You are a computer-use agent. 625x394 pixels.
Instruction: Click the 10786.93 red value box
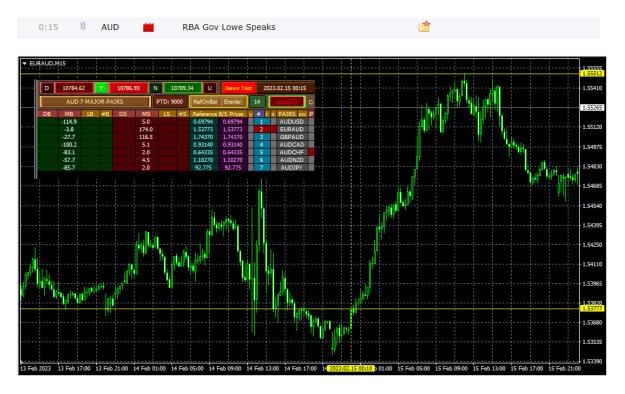(x=128, y=88)
